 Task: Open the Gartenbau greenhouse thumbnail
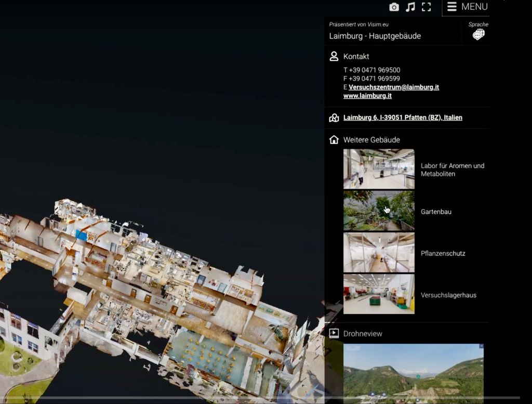coord(379,211)
